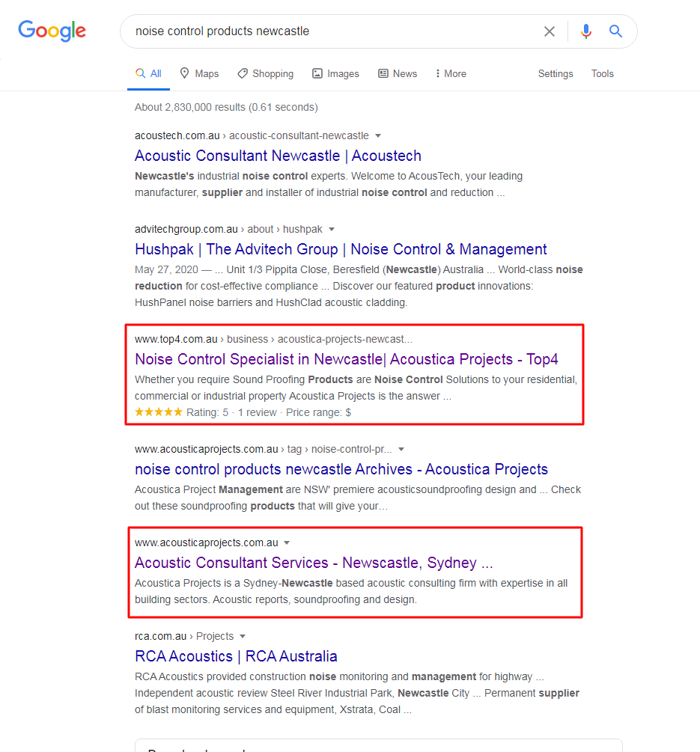This screenshot has width=700, height=752.
Task: Open the search Tools menu
Action: tap(602, 73)
